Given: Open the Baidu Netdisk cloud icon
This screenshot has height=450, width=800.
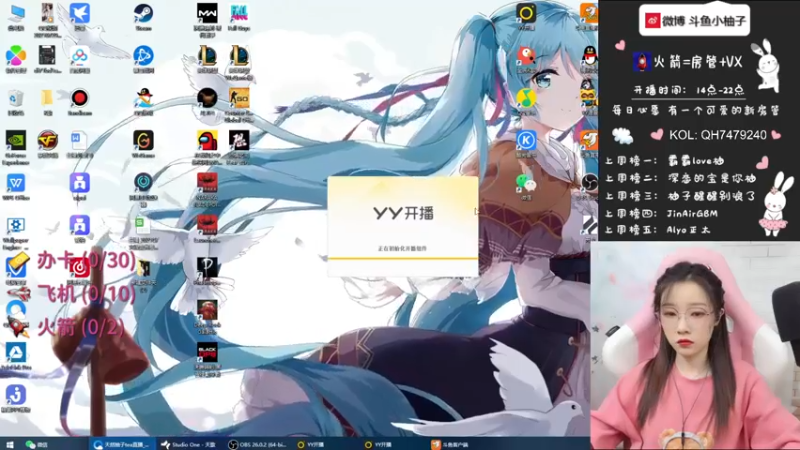Looking at the screenshot, I should tap(80, 56).
